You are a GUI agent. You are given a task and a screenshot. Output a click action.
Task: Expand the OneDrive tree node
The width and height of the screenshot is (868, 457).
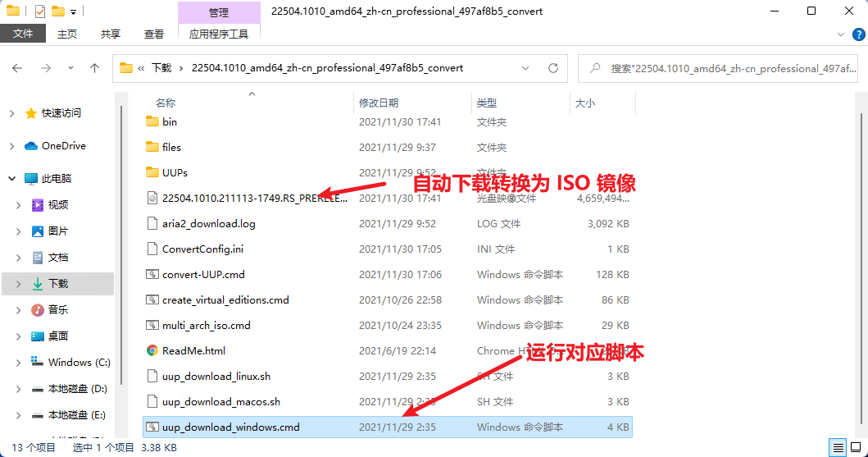pyautogui.click(x=12, y=146)
